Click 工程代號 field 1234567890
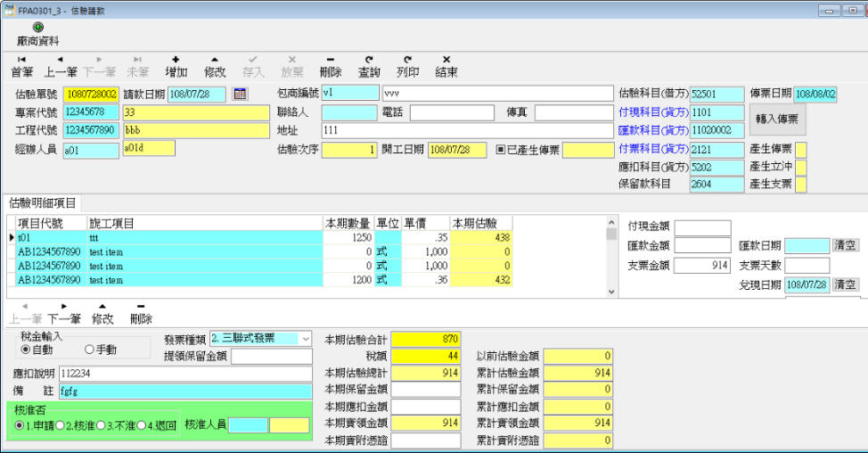 tap(91, 130)
